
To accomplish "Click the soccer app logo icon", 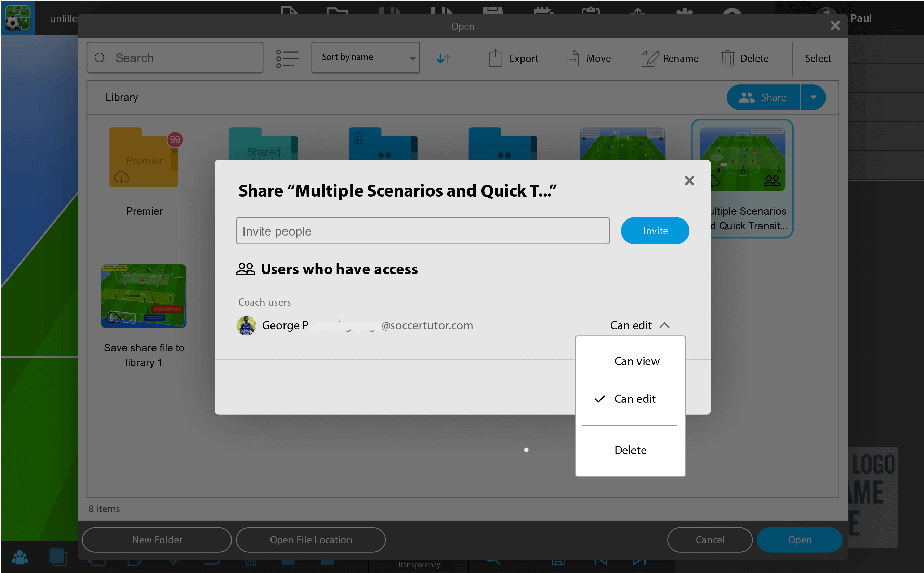I will [x=17, y=17].
